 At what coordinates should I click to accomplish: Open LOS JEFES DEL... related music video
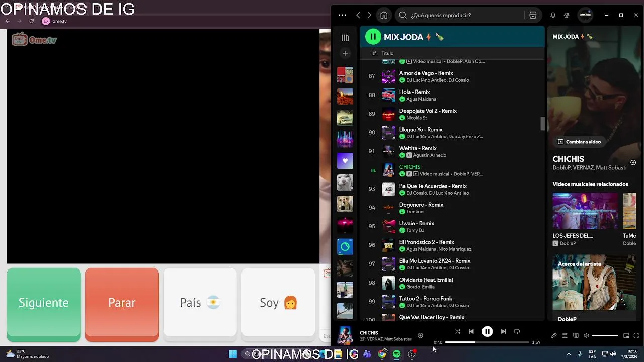click(x=585, y=219)
